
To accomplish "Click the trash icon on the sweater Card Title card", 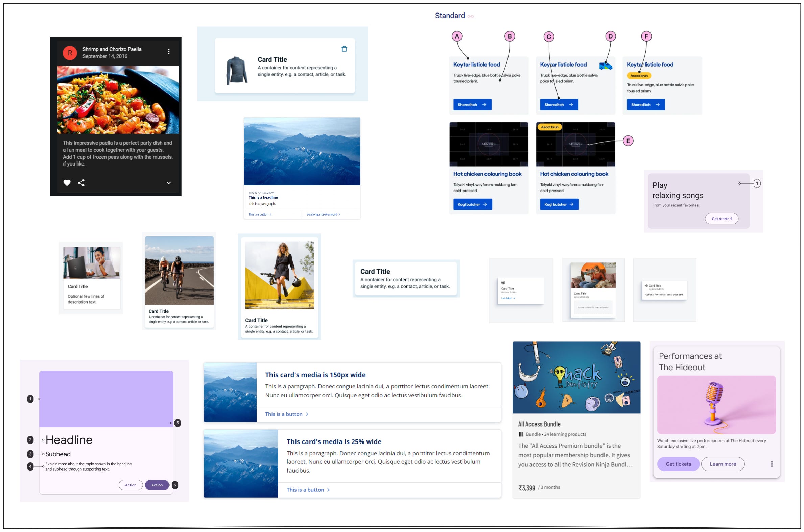I will (x=345, y=49).
